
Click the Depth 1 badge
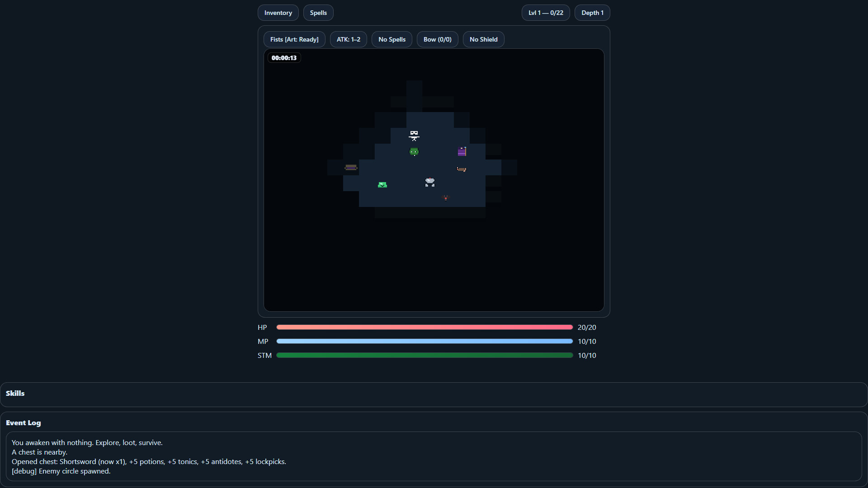pos(592,13)
